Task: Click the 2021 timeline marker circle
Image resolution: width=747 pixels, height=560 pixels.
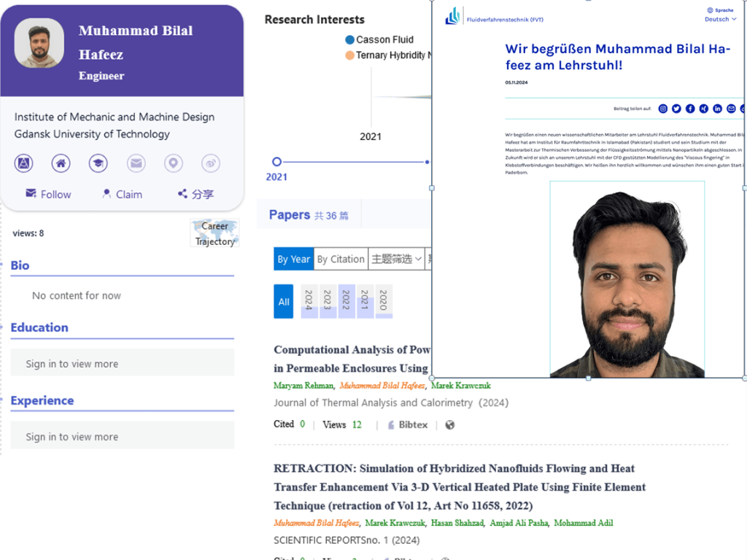Action: click(x=276, y=162)
